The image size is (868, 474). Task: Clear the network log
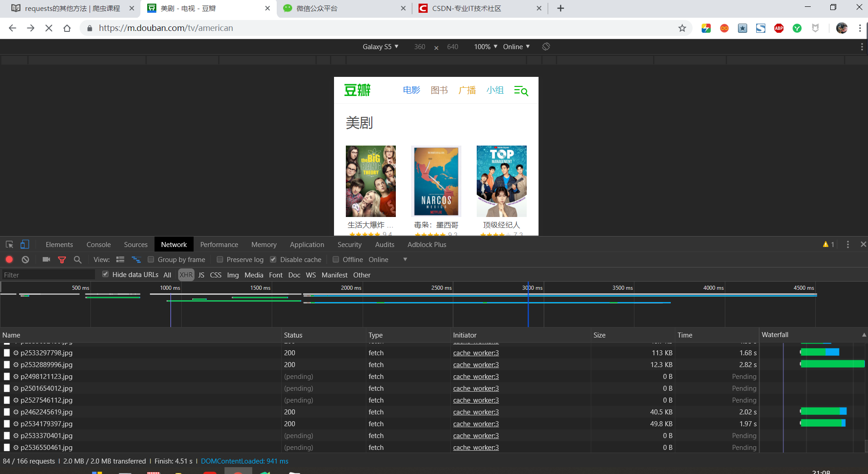point(25,259)
